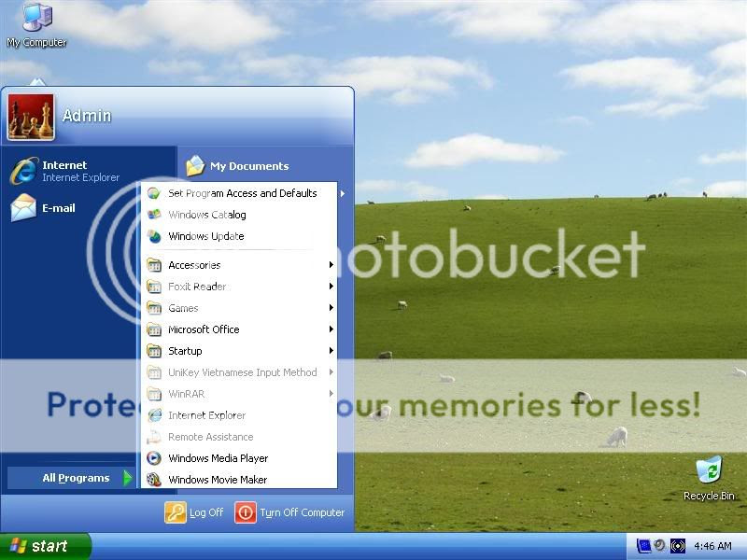
Task: Click the UniKey Vietnamese Input Method label
Action: tap(243, 372)
